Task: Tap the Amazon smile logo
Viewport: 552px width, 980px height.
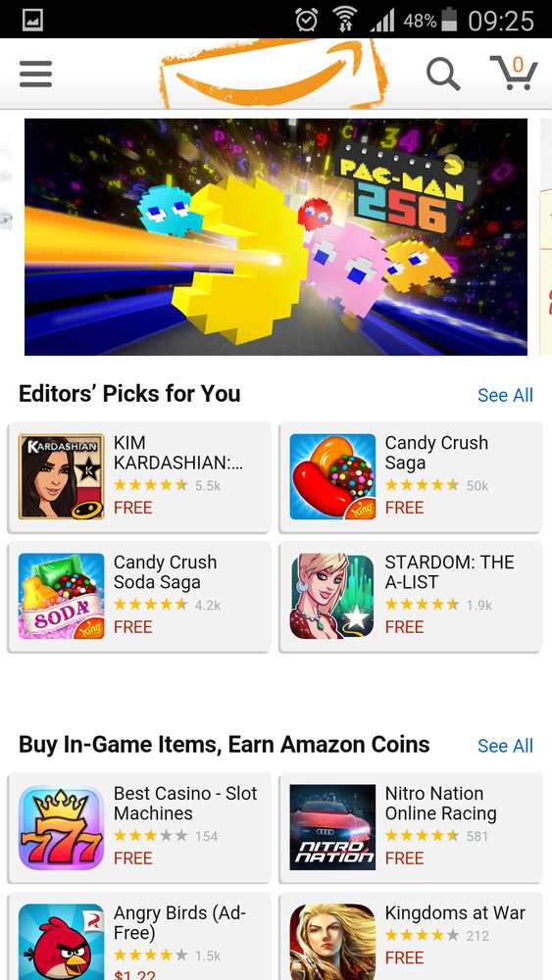Action: click(x=274, y=74)
